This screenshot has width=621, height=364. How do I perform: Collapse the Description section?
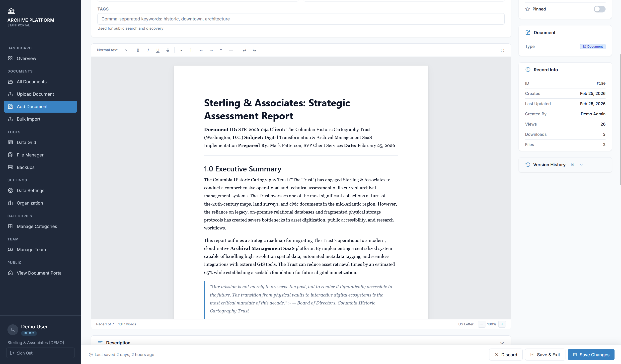tap(502, 343)
